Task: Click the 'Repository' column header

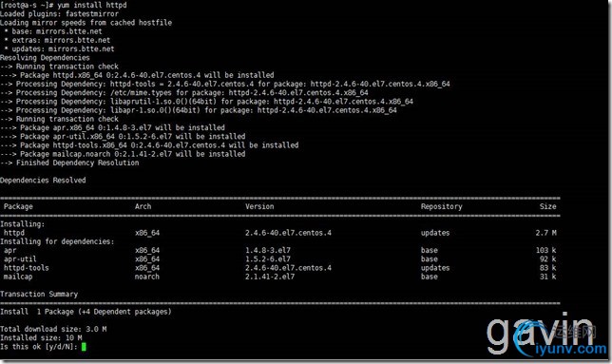Action: pyautogui.click(x=442, y=206)
